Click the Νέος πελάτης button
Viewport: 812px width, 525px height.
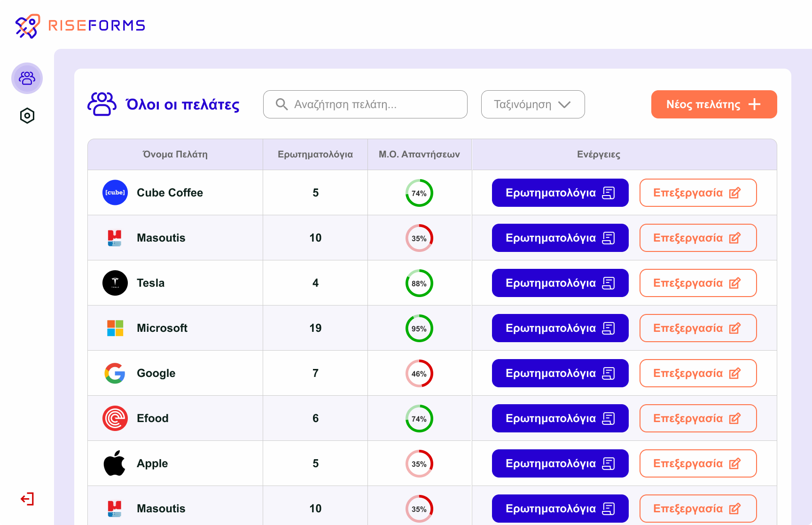point(714,104)
